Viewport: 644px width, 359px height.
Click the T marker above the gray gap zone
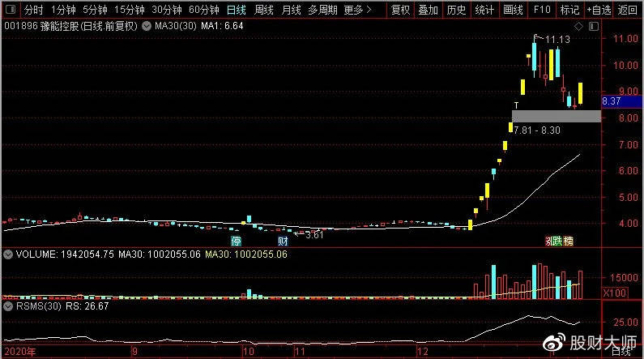click(516, 106)
